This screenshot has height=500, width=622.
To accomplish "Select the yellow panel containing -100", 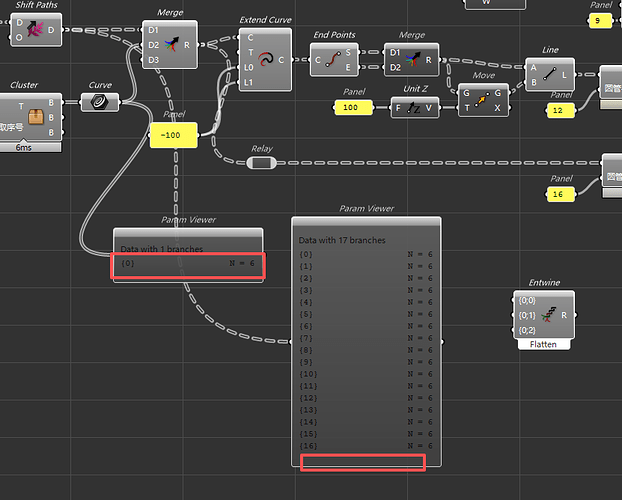I will coord(172,135).
